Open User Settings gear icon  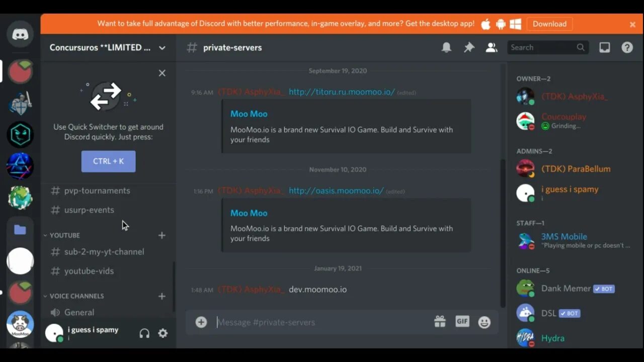click(x=163, y=333)
